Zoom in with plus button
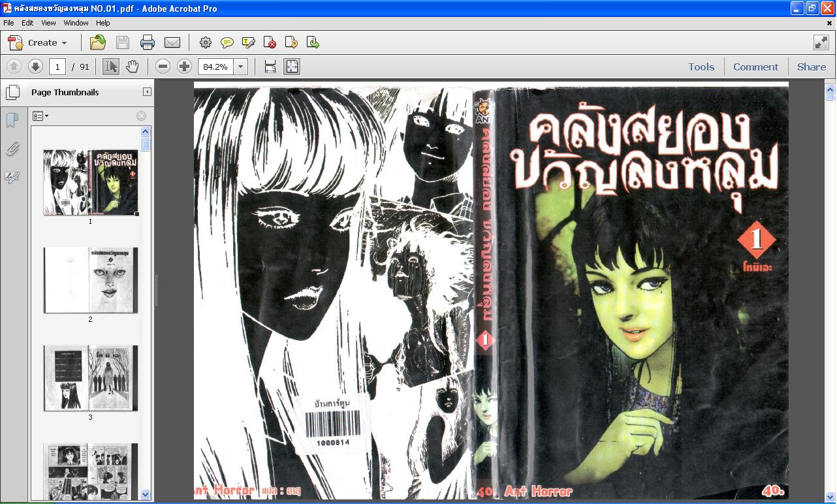Image resolution: width=837 pixels, height=504 pixels. [185, 67]
